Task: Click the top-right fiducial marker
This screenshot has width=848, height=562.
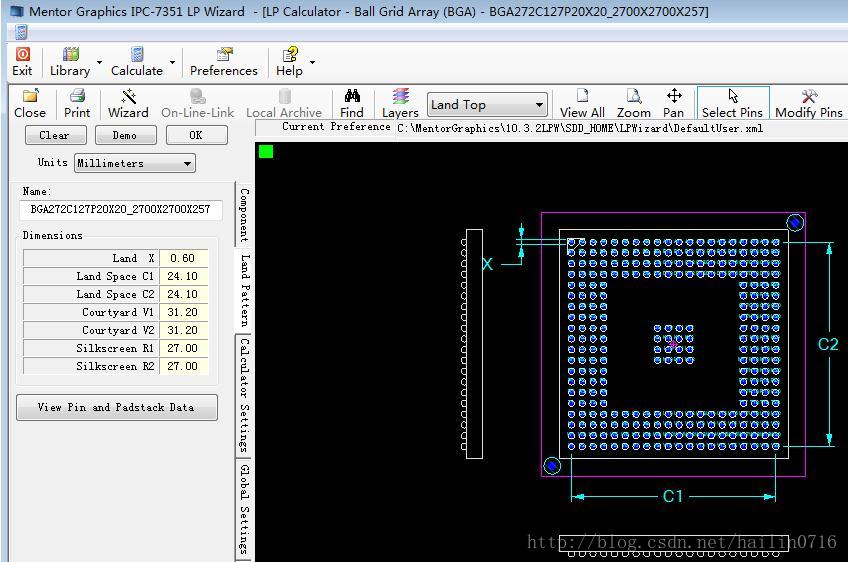Action: click(794, 222)
